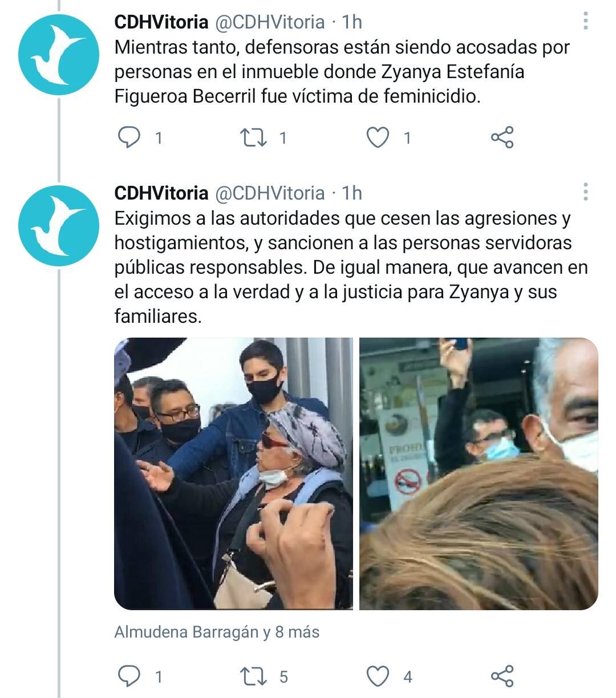Open @CDHVitoria handle on second tweet
Screen dimensions: 616x698
[270, 193]
